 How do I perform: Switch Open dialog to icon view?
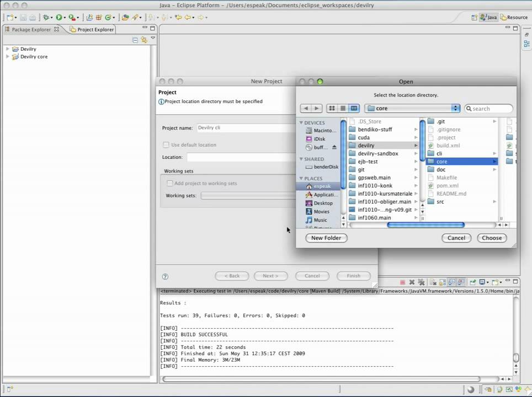332,108
